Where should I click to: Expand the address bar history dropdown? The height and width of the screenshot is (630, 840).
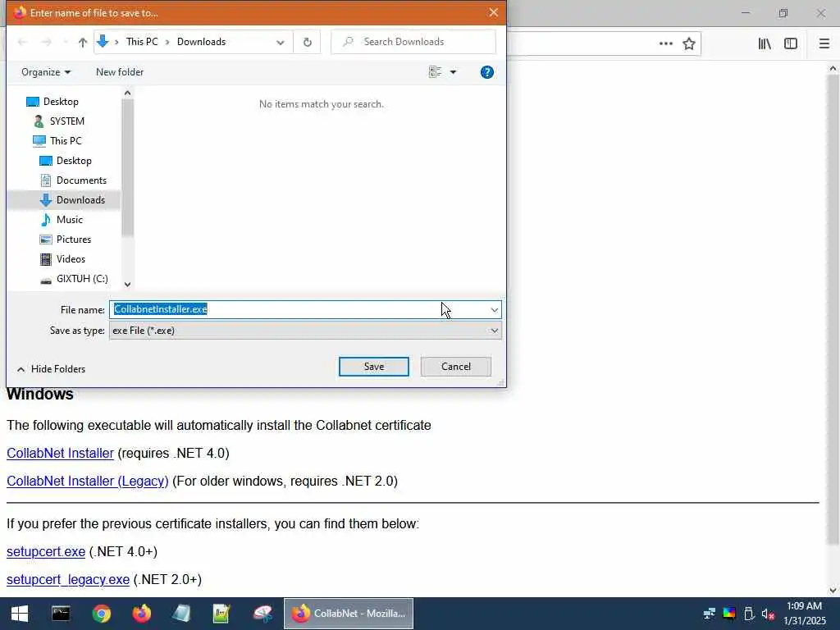click(280, 43)
